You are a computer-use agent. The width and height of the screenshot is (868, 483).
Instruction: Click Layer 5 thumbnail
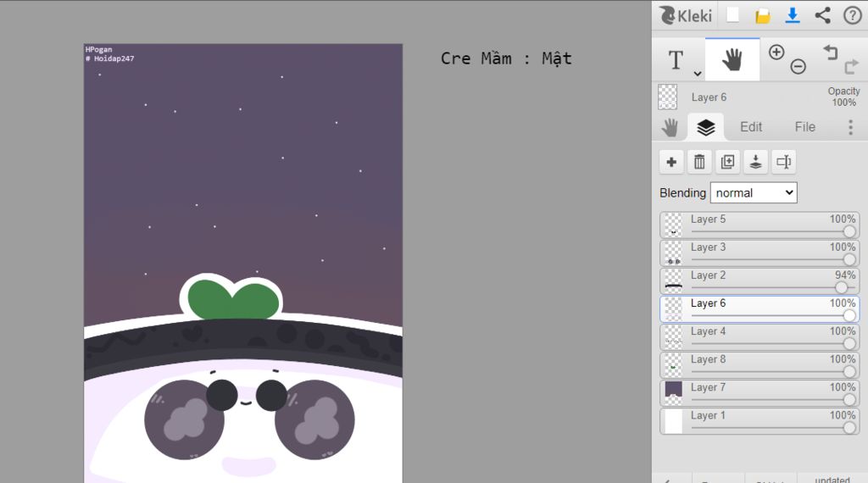(673, 225)
